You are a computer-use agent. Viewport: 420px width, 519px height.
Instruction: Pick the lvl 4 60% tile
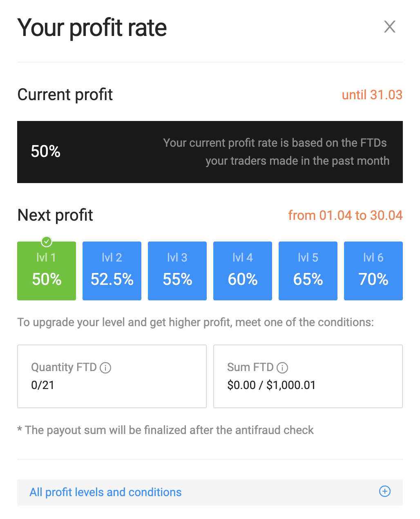(x=243, y=271)
